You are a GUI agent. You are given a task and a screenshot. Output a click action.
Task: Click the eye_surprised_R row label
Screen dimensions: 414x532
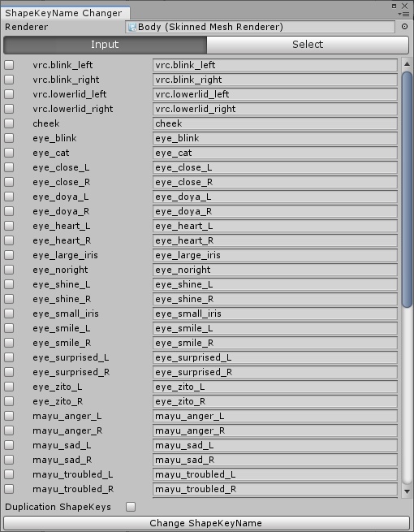pos(71,372)
